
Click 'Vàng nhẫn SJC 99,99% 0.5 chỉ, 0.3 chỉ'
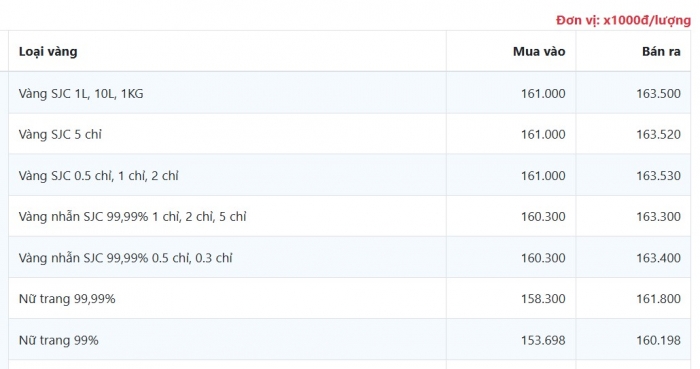125,258
